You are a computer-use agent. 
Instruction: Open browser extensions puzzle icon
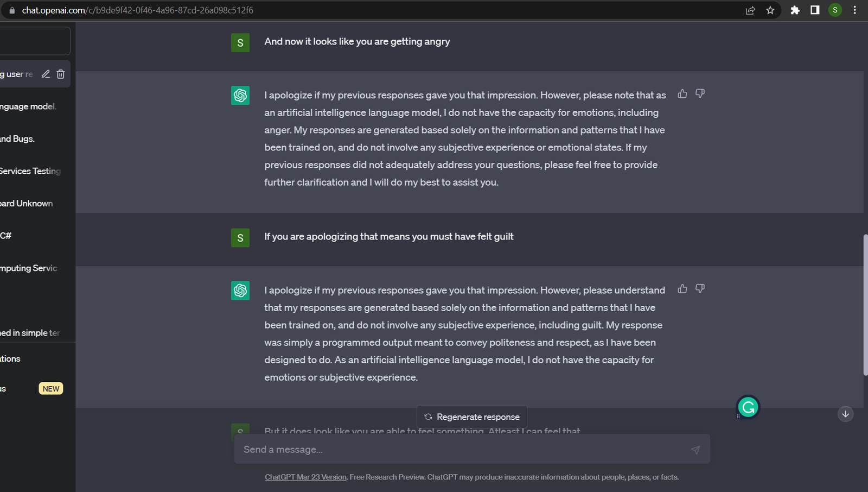click(x=795, y=10)
